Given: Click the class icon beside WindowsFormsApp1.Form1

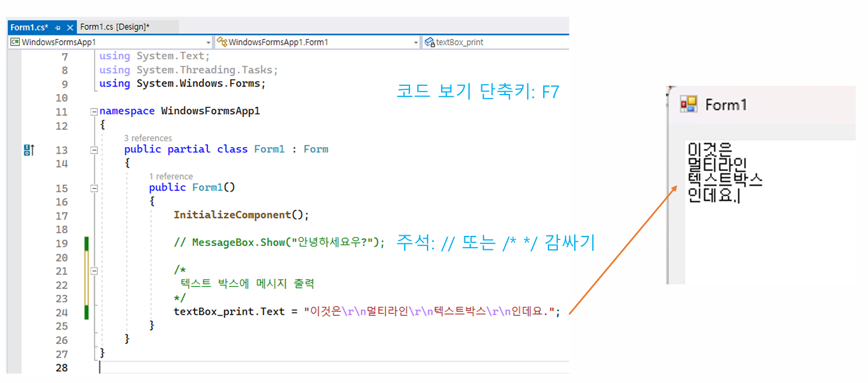Looking at the screenshot, I should (222, 42).
